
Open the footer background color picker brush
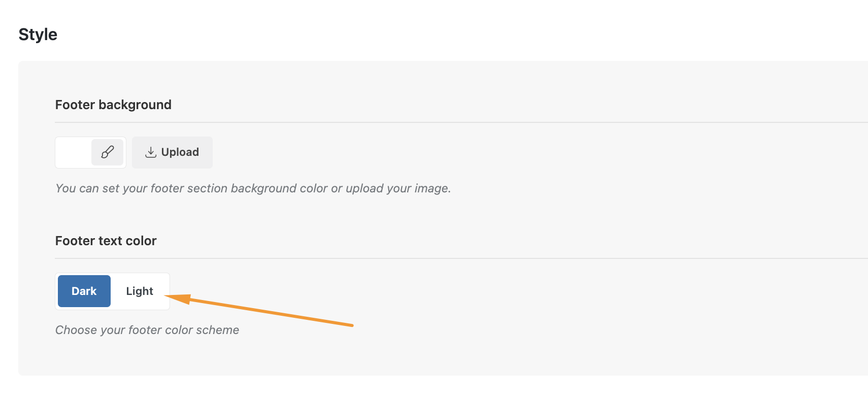107,152
